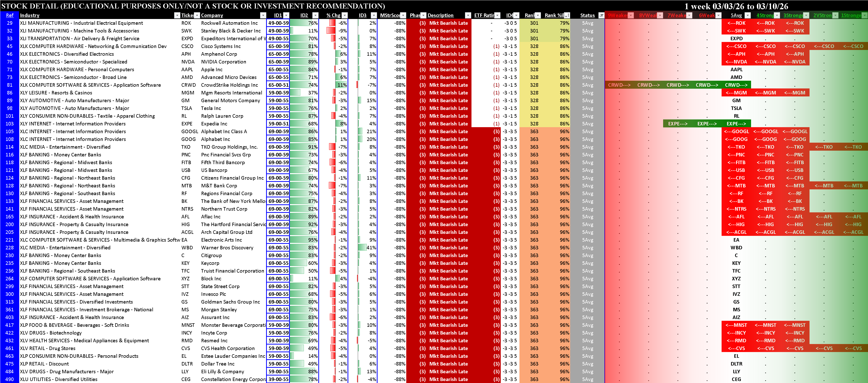The width and height of the screenshot is (868, 383).
Task: Click the filter button on 4Strong column
Action: click(x=777, y=15)
